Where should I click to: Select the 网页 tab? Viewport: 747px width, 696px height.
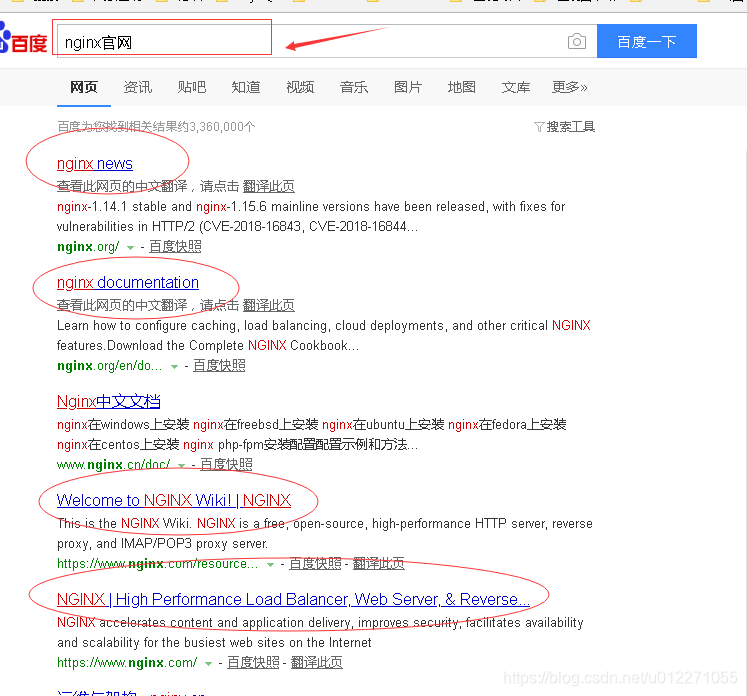pyautogui.click(x=84, y=87)
